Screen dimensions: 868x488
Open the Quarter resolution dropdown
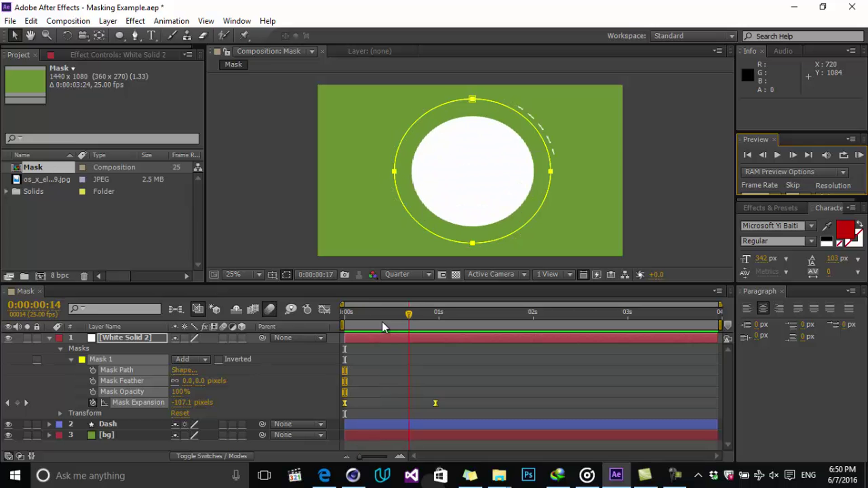click(x=408, y=274)
